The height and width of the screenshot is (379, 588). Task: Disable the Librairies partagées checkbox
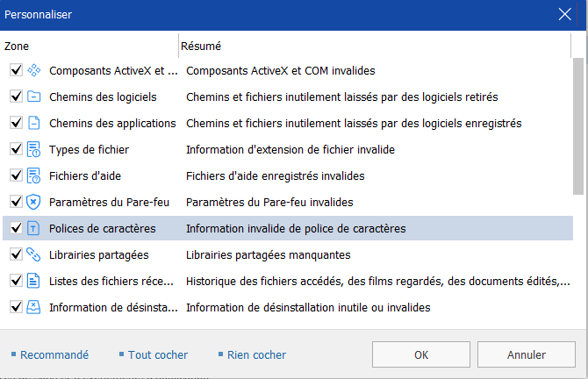pyautogui.click(x=16, y=254)
